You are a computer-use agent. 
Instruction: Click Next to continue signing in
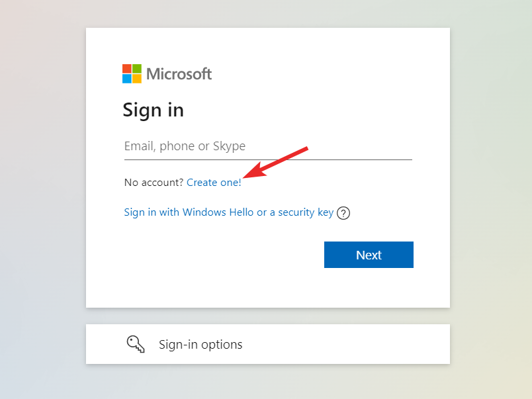click(369, 255)
